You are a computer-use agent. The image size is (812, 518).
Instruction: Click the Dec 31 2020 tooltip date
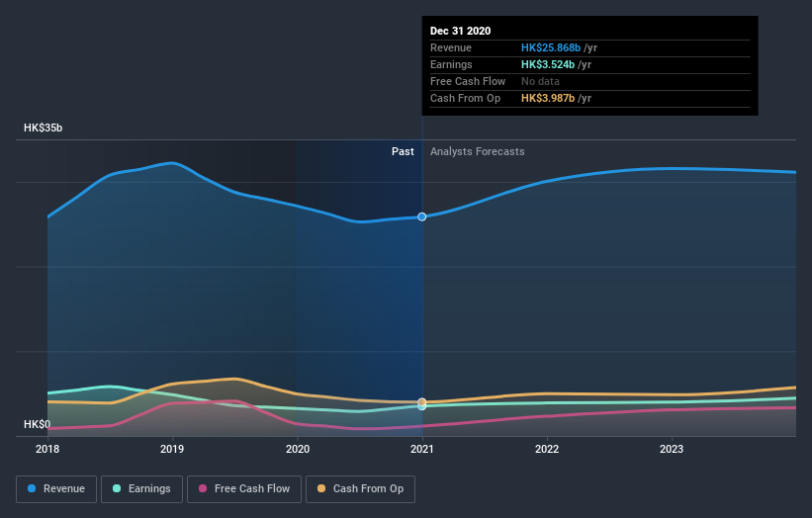[x=460, y=31]
